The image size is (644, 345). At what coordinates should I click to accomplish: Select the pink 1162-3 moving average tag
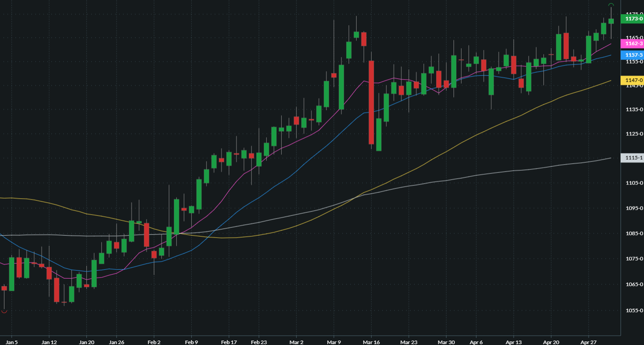[x=632, y=43]
